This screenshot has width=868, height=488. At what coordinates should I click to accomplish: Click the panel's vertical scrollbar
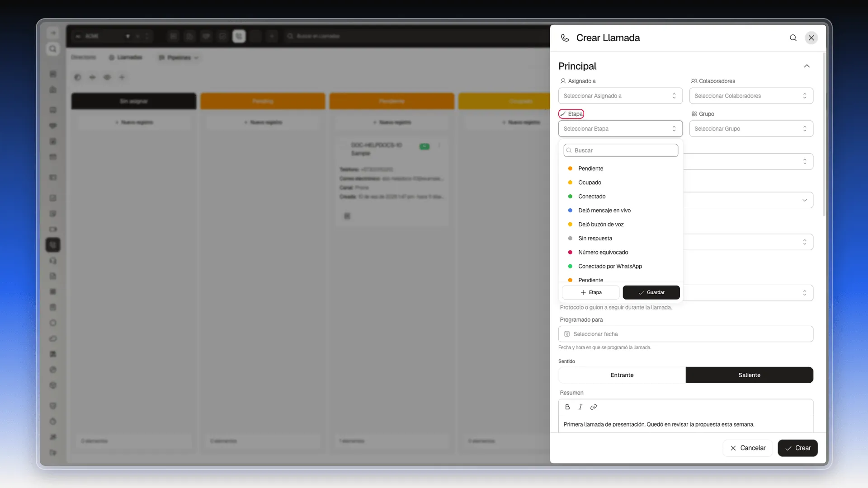[824, 134]
